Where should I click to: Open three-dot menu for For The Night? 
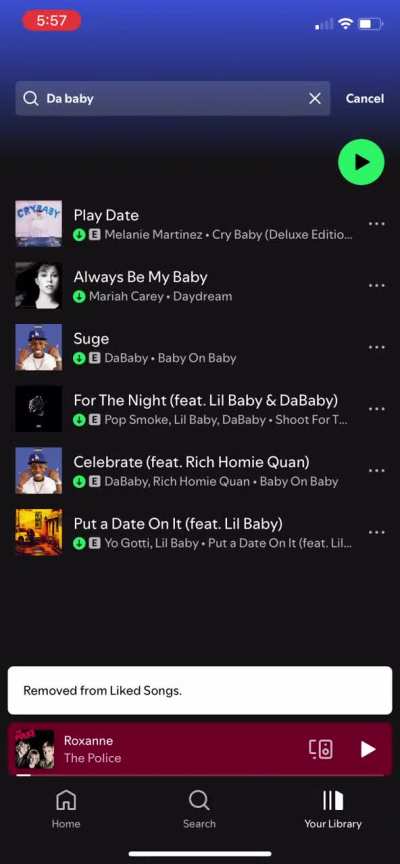(x=376, y=409)
